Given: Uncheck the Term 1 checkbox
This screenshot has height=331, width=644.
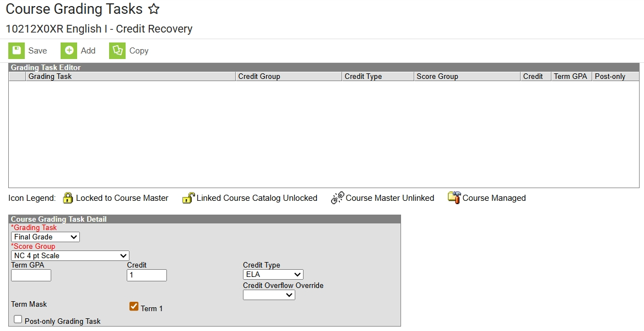Looking at the screenshot, I should pyautogui.click(x=134, y=306).
